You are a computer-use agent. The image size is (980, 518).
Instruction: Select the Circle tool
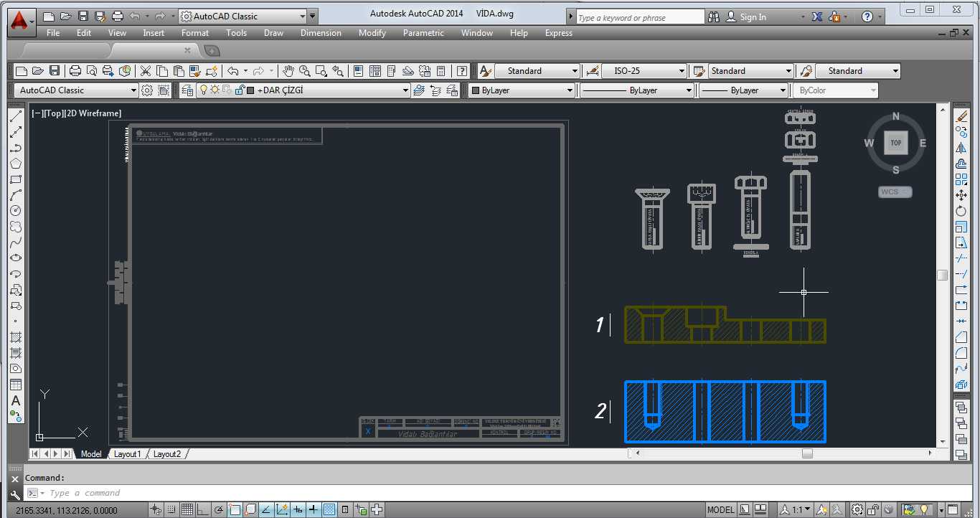[16, 211]
